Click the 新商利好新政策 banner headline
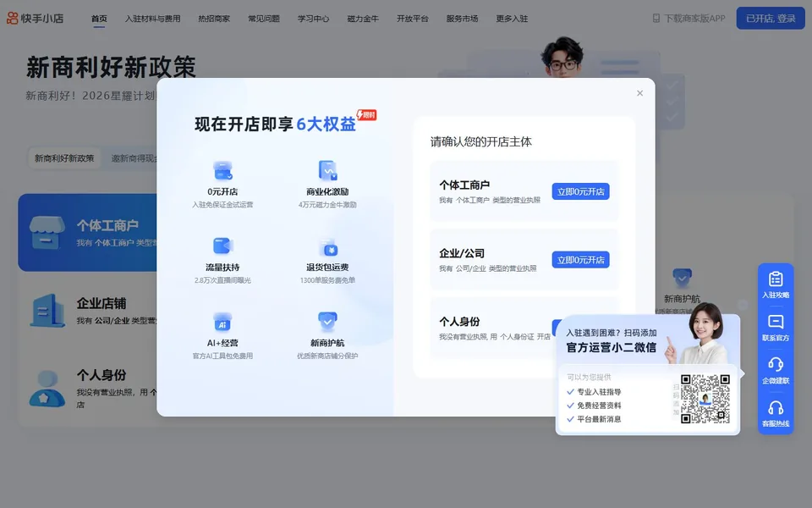This screenshot has width=812, height=508. coord(111,67)
